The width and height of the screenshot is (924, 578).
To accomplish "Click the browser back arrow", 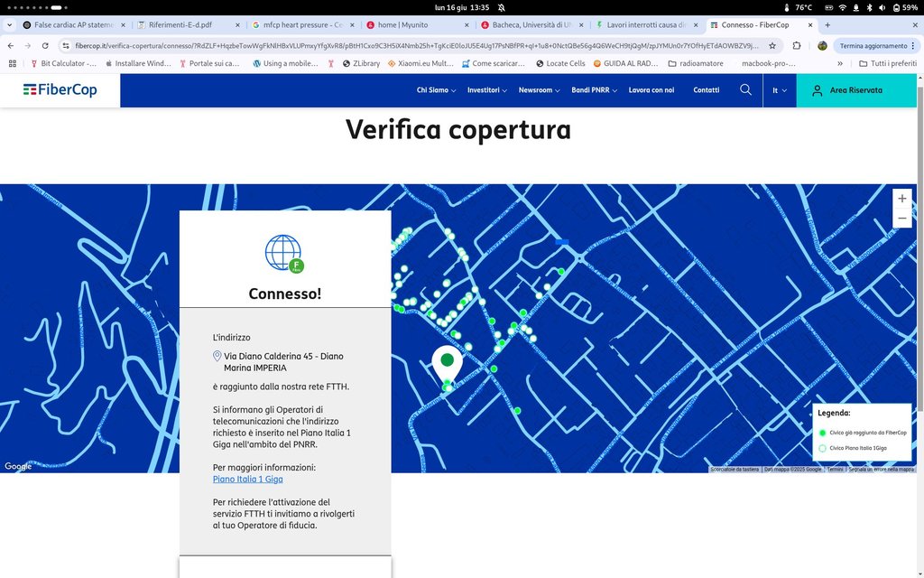I will pyautogui.click(x=10, y=45).
